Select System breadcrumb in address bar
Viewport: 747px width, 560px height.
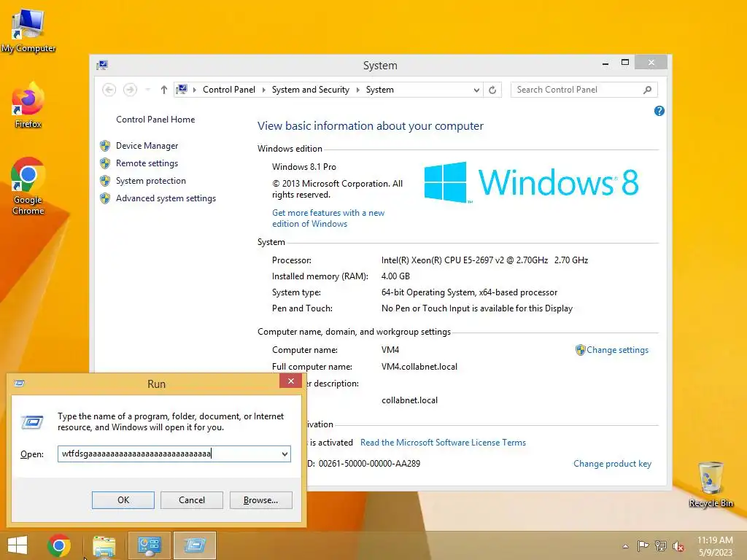pyautogui.click(x=379, y=90)
